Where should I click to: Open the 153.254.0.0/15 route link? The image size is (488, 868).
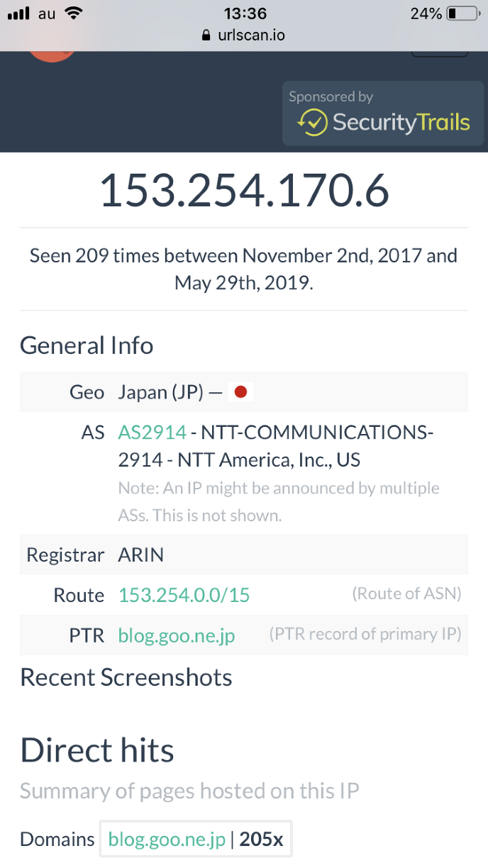pyautogui.click(x=184, y=595)
